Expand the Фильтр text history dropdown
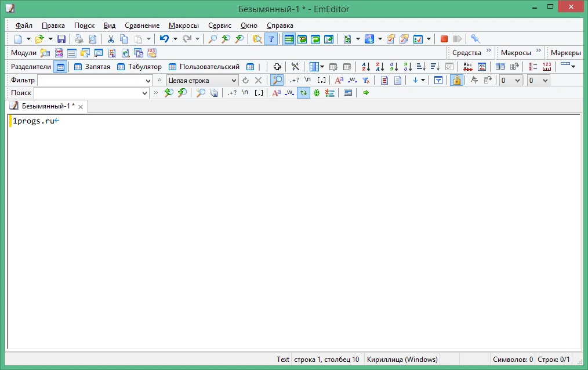 click(x=148, y=81)
